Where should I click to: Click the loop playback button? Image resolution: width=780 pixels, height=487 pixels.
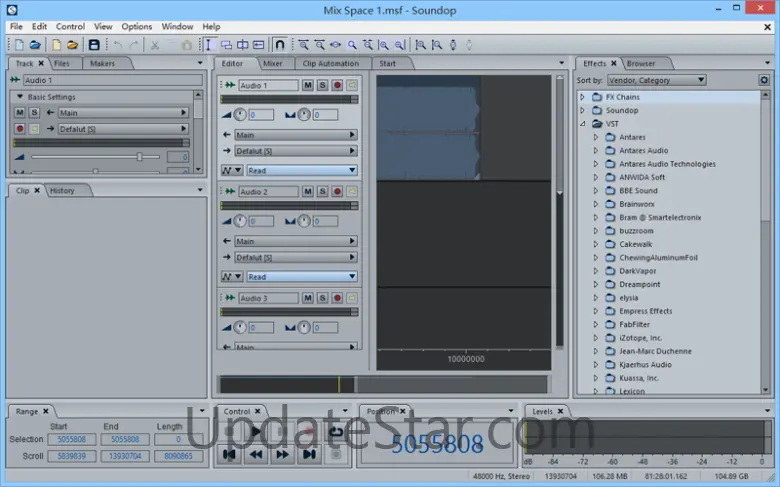(336, 432)
